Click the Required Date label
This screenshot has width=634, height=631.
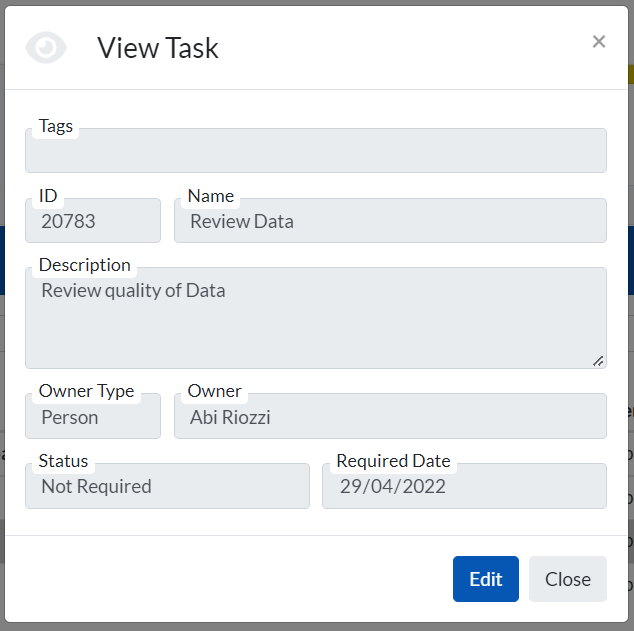tap(393, 461)
